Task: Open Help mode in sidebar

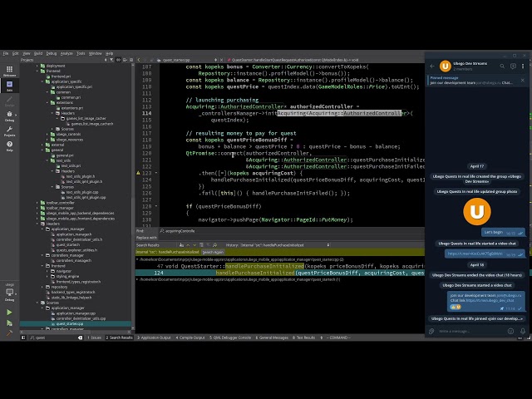Action: pyautogui.click(x=9, y=146)
